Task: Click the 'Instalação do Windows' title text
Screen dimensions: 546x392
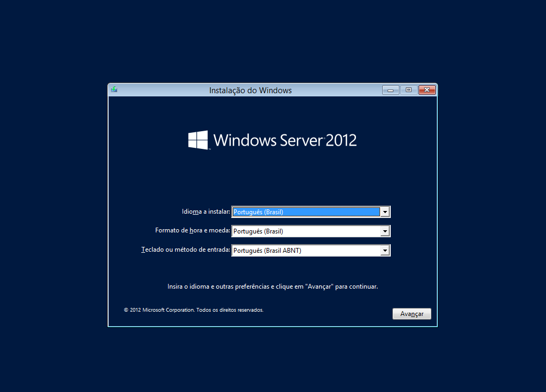Action: (251, 91)
